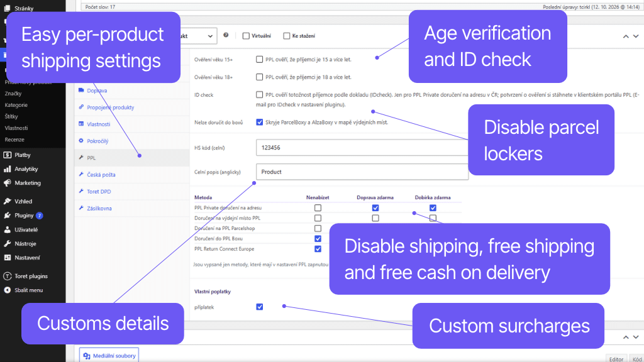
Task: Click the wrench icon beside PPL tab
Action: point(81,158)
